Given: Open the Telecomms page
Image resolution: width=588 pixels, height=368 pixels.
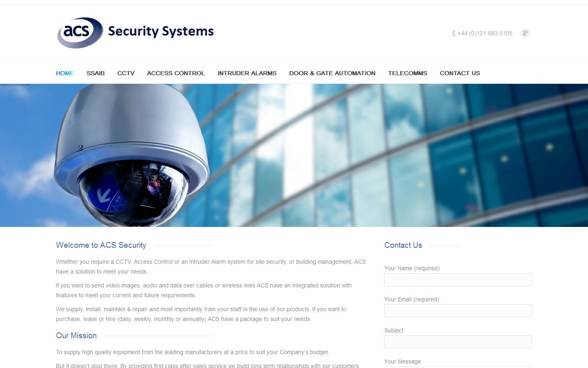Looking at the screenshot, I should point(408,73).
